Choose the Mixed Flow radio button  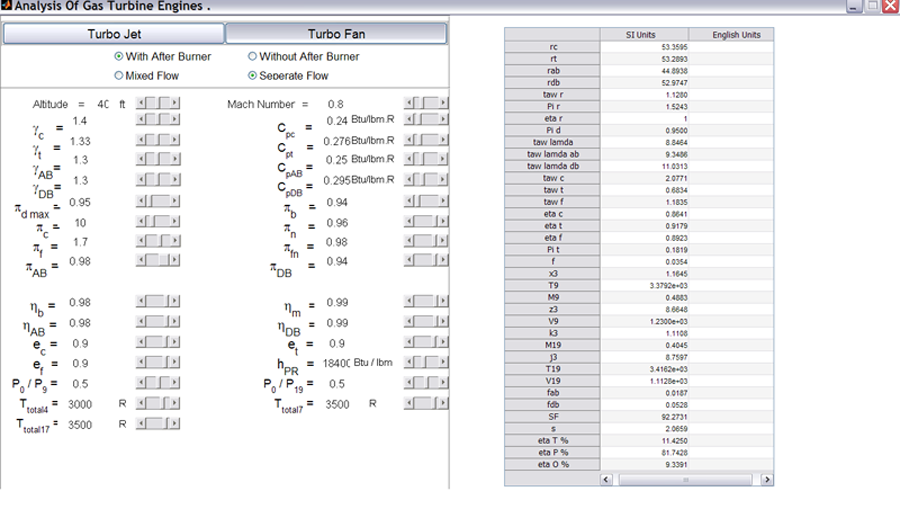click(119, 75)
